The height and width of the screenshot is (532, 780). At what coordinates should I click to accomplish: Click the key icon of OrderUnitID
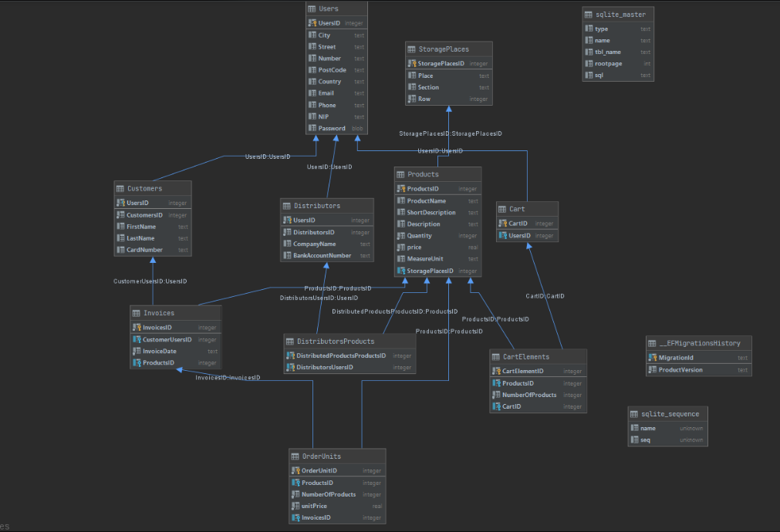pos(295,471)
